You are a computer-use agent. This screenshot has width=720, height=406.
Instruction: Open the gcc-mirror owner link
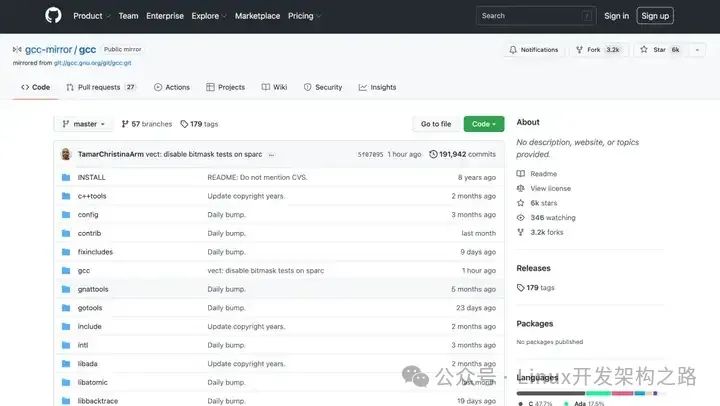point(48,49)
